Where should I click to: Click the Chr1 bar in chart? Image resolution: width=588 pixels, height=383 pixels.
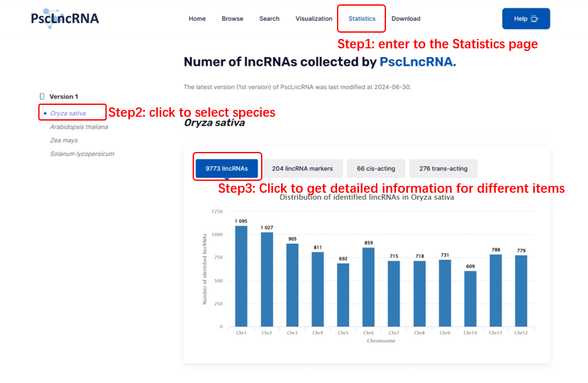[x=241, y=276]
